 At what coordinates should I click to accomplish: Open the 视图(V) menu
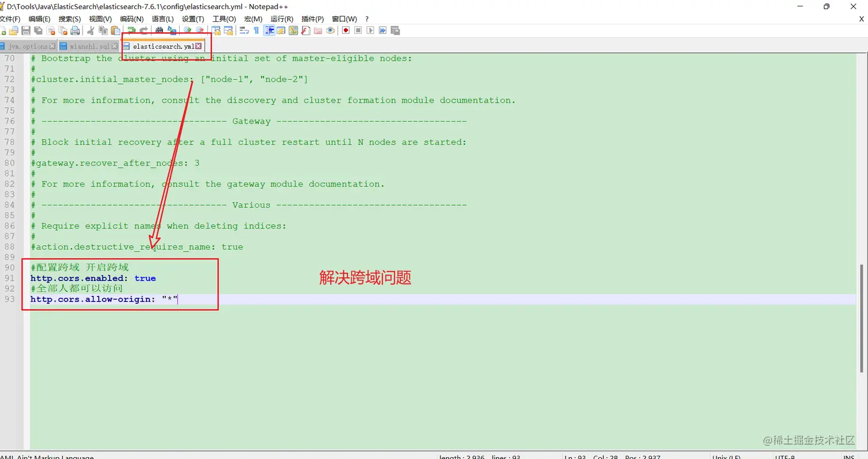click(100, 19)
